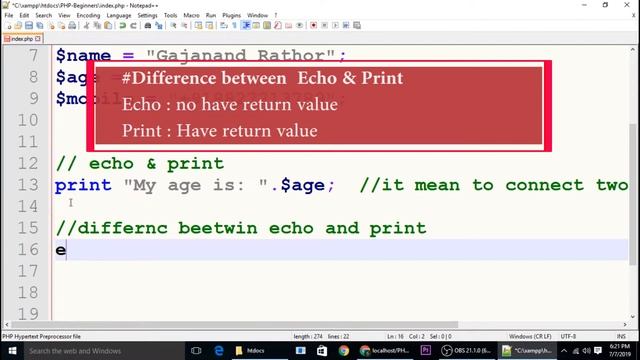The height and width of the screenshot is (360, 640).
Task: Click the "//differnc beetwin echo and print" comment
Action: pos(241,228)
